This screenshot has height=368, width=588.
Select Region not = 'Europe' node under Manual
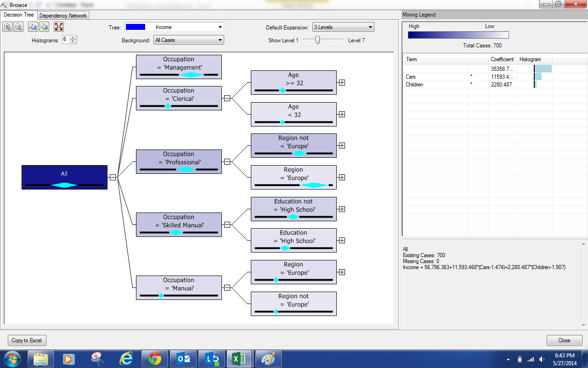(294, 304)
